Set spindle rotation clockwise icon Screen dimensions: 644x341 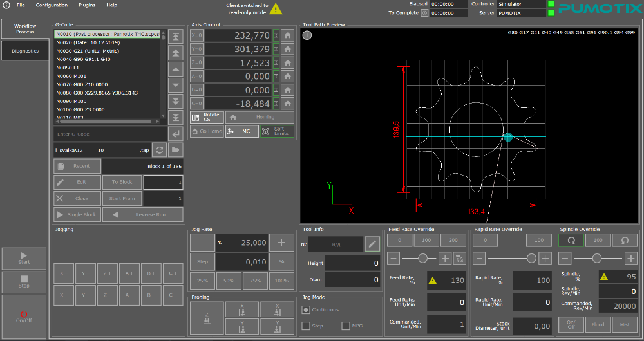pyautogui.click(x=571, y=241)
